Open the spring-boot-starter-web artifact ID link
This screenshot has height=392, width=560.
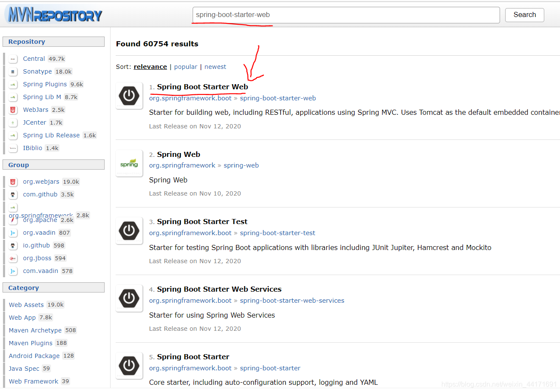pyautogui.click(x=278, y=98)
